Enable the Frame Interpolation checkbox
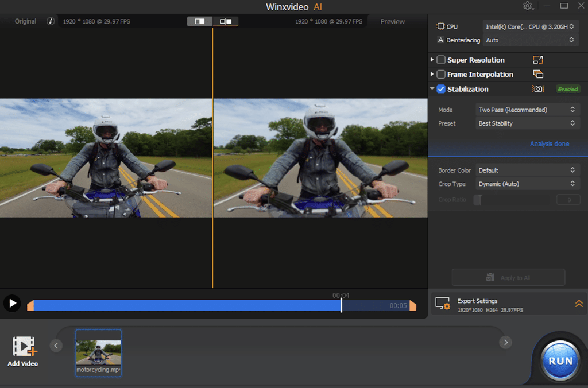Image resolution: width=588 pixels, height=388 pixels. coord(441,75)
